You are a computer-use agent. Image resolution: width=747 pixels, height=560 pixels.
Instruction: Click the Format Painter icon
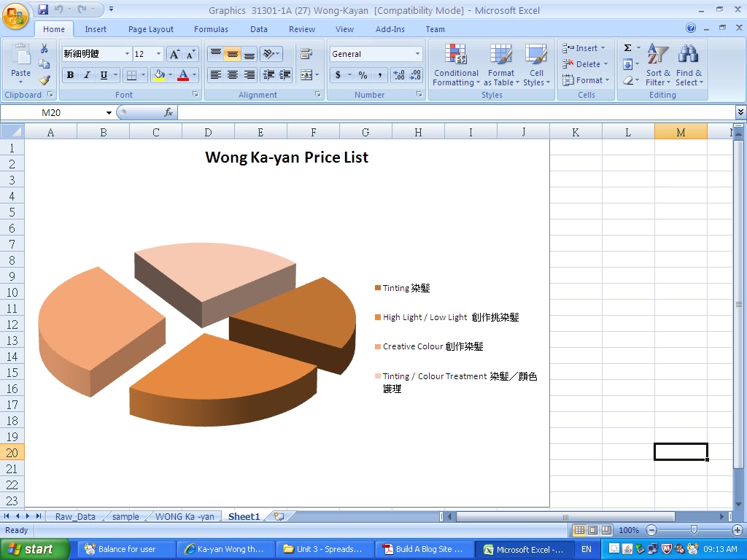pyautogui.click(x=44, y=80)
